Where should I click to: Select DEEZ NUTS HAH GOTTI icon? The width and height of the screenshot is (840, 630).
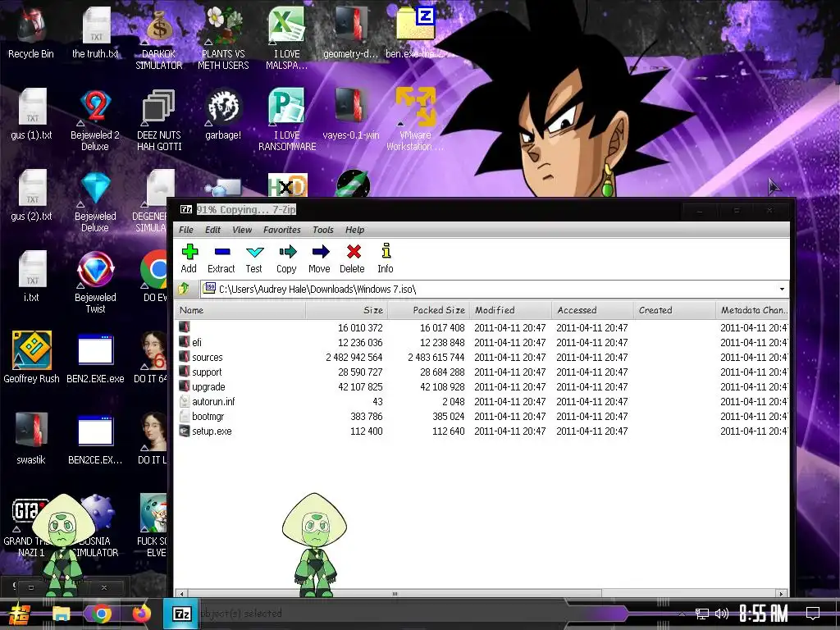point(159,120)
